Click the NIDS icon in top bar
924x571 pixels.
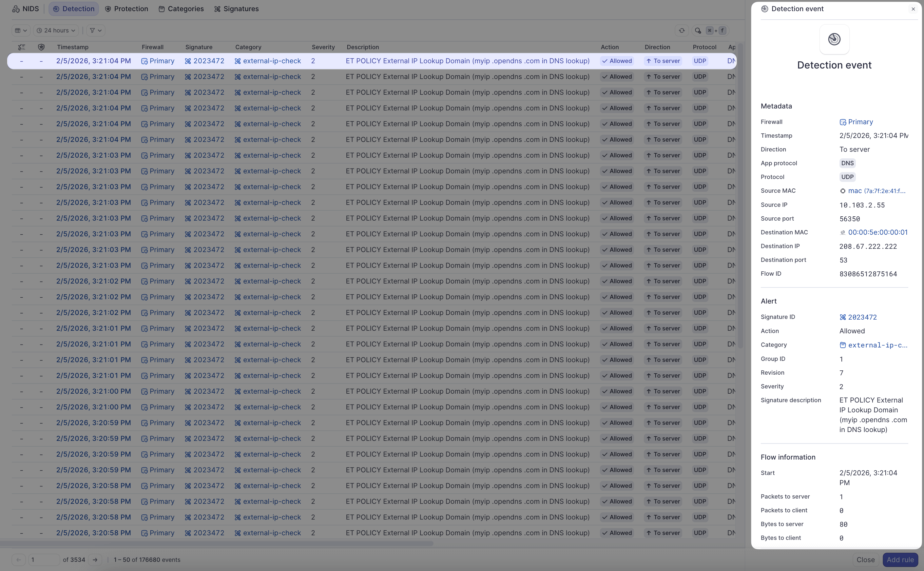[16, 9]
